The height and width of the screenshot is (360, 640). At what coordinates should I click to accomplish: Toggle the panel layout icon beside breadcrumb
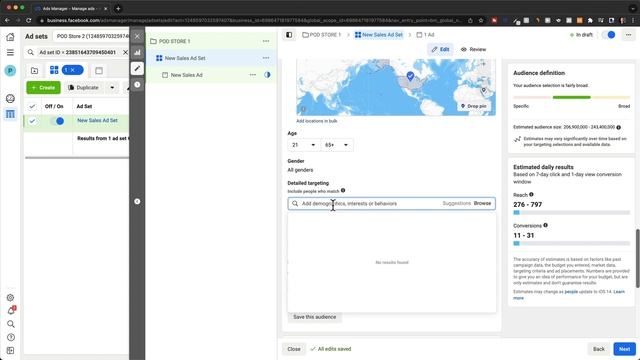click(x=289, y=35)
